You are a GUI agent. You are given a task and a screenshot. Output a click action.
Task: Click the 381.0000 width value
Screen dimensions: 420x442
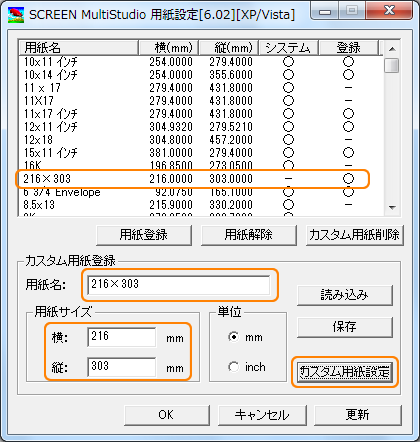(171, 153)
